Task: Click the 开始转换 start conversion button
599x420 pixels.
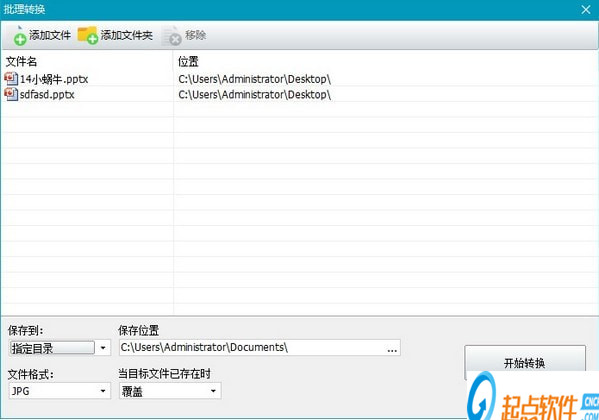Action: (x=525, y=363)
